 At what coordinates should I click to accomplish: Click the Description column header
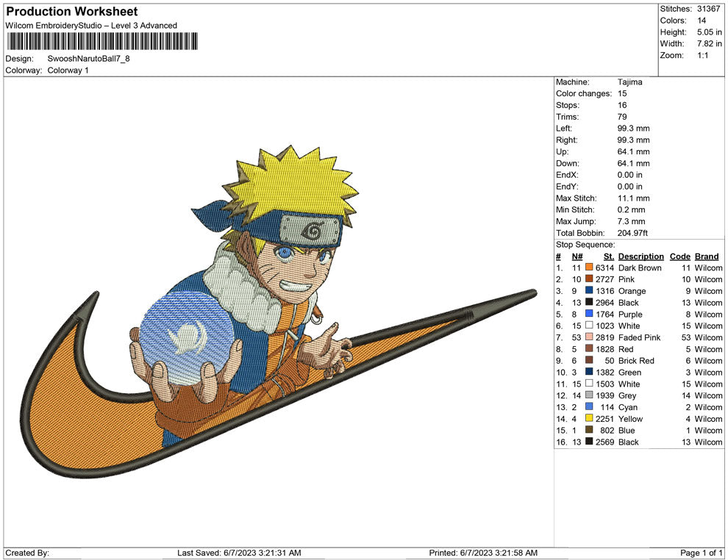(640, 256)
